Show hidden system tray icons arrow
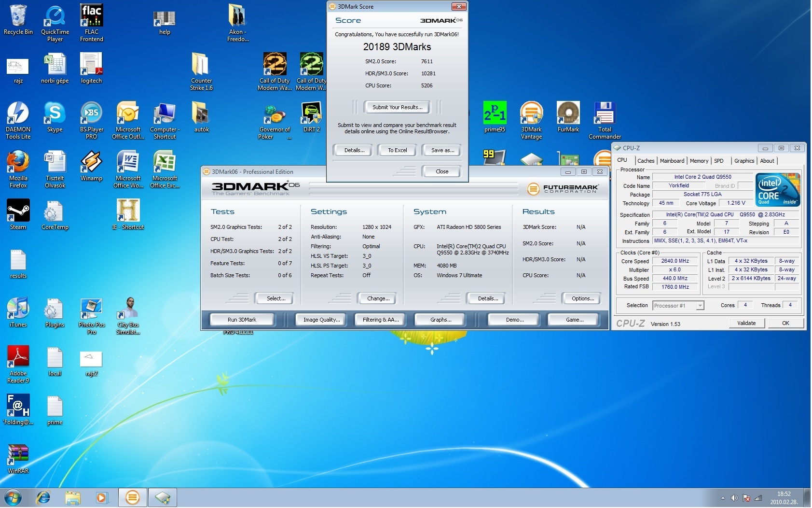The width and height of the screenshot is (812, 508). tap(723, 498)
